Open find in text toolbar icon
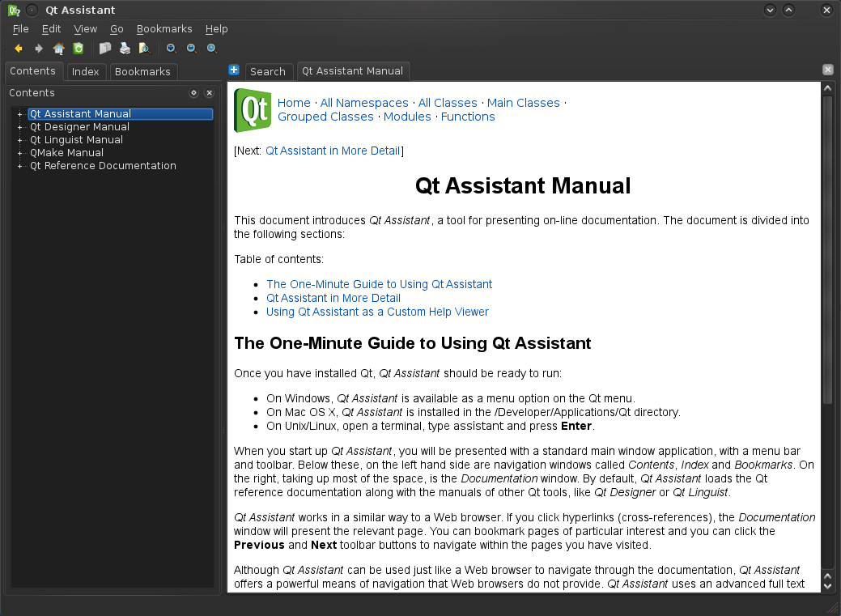Image resolution: width=841 pixels, height=616 pixels. [145, 49]
